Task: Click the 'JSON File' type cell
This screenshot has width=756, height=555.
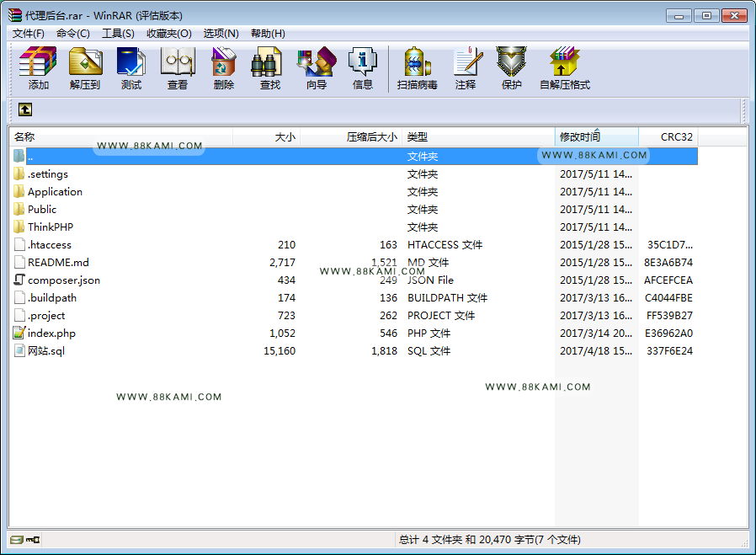Action: [x=430, y=280]
